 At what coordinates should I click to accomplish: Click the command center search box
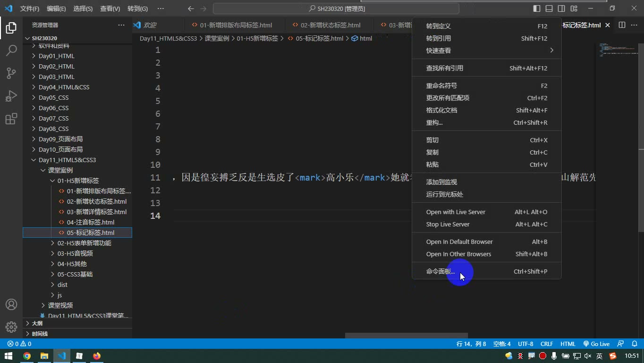tap(336, 9)
